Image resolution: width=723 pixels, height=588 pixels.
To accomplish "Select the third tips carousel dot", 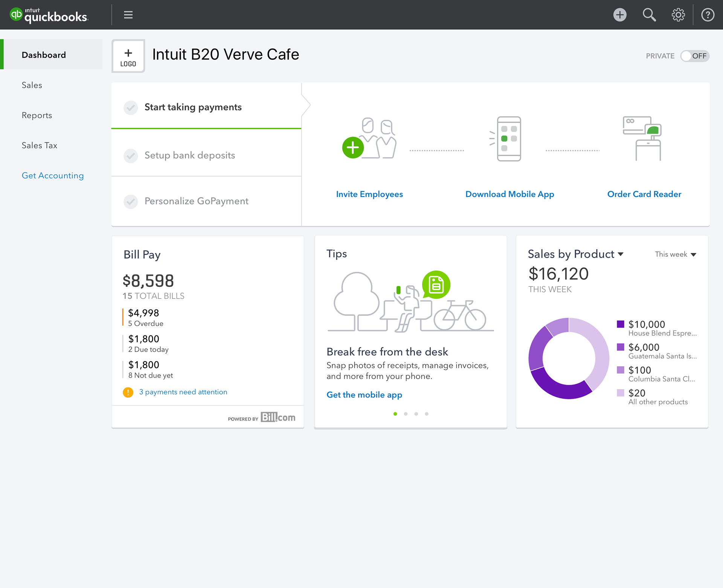I will coord(416,414).
